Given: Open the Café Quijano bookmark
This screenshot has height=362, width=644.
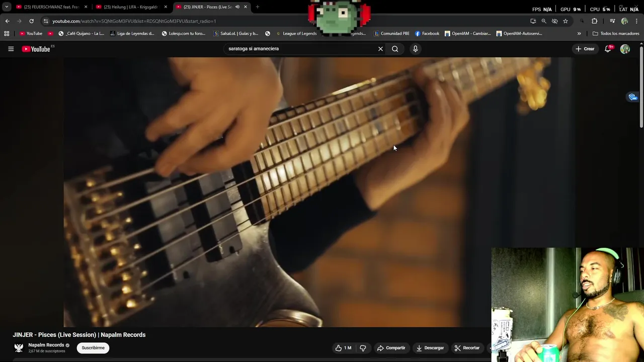Looking at the screenshot, I should click(82, 34).
